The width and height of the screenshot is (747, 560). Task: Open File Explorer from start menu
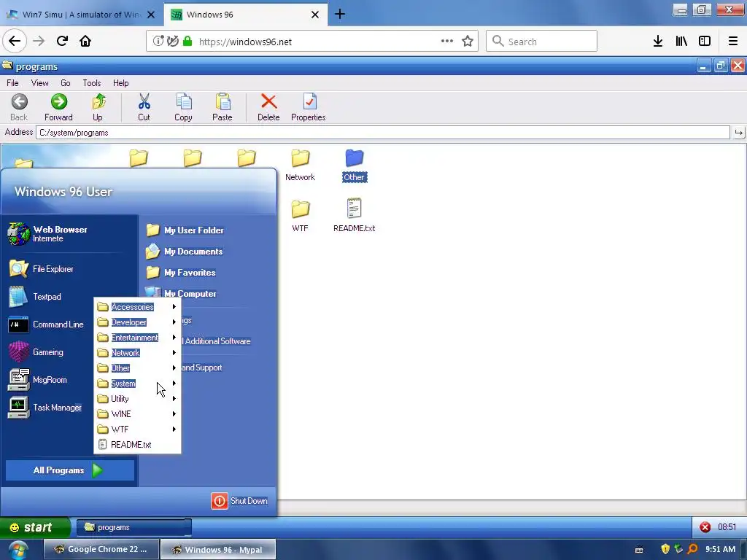pyautogui.click(x=42, y=269)
